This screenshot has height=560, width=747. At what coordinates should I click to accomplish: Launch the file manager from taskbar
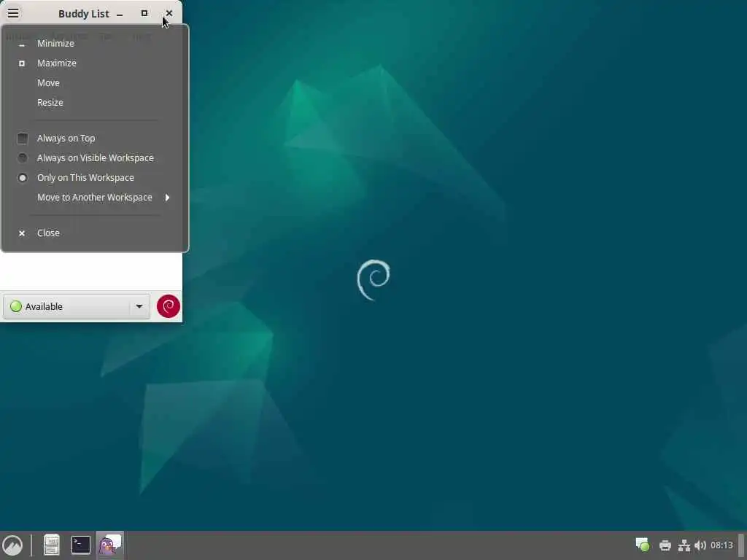click(52, 545)
